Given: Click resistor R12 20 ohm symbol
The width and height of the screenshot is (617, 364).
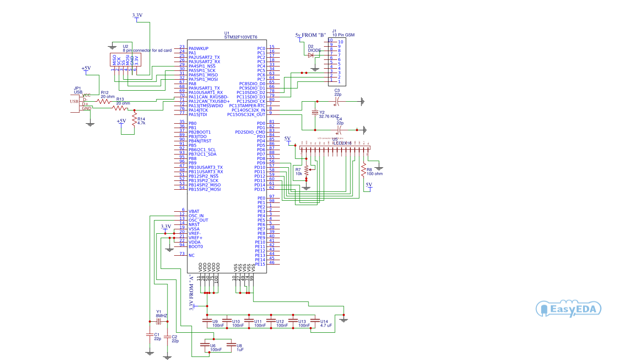Looking at the screenshot, I should pyautogui.click(x=104, y=101).
